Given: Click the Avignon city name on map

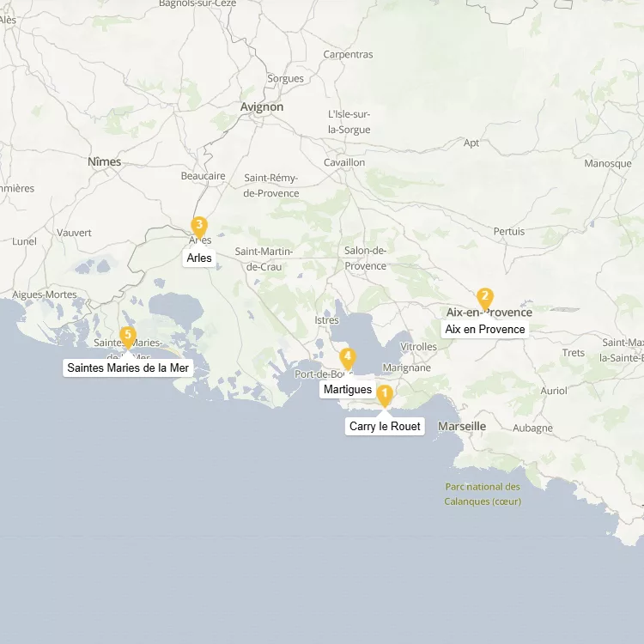Looking at the screenshot, I should (x=262, y=107).
